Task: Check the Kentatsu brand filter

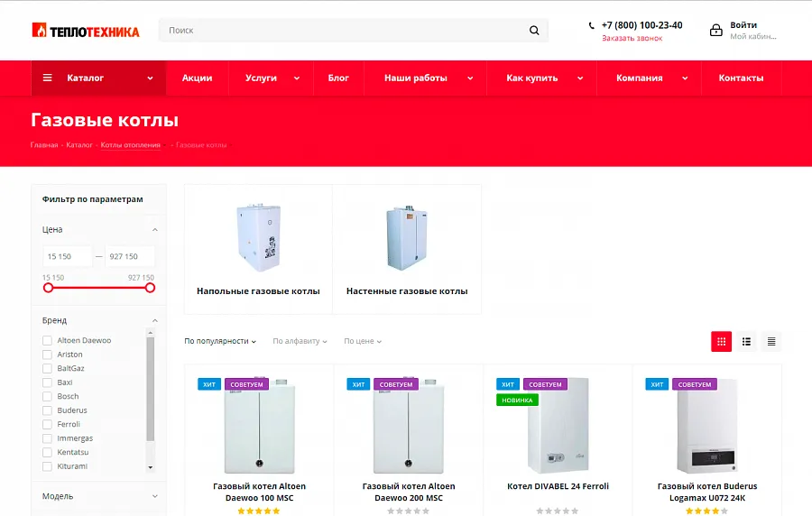Action: (47, 452)
